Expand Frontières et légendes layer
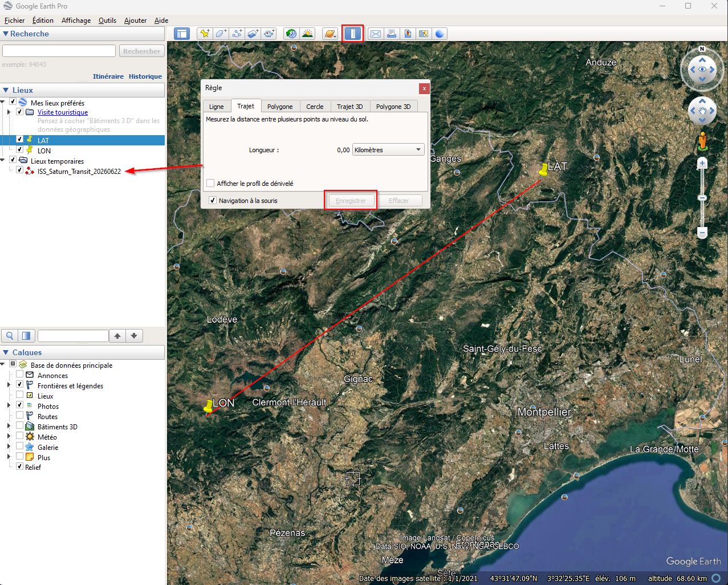The width and height of the screenshot is (728, 585). click(x=9, y=385)
